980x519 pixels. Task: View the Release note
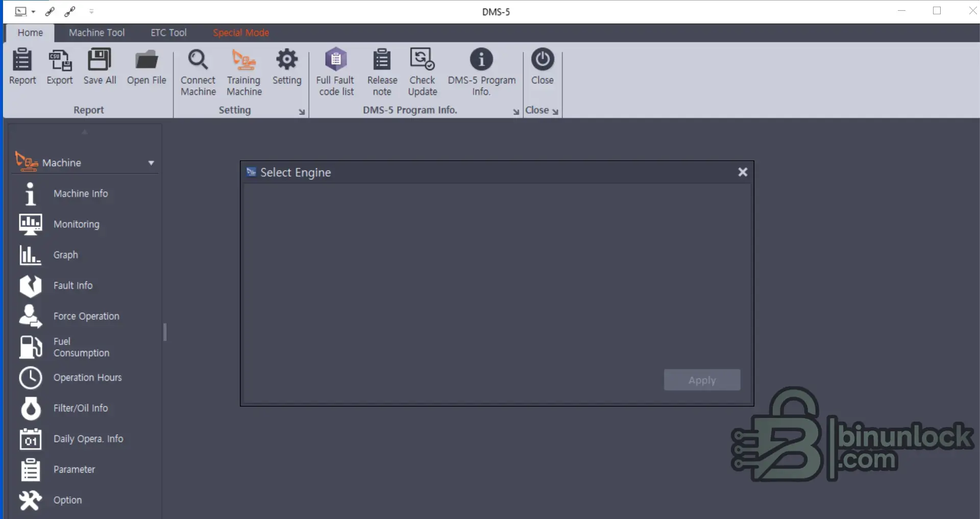tap(382, 72)
